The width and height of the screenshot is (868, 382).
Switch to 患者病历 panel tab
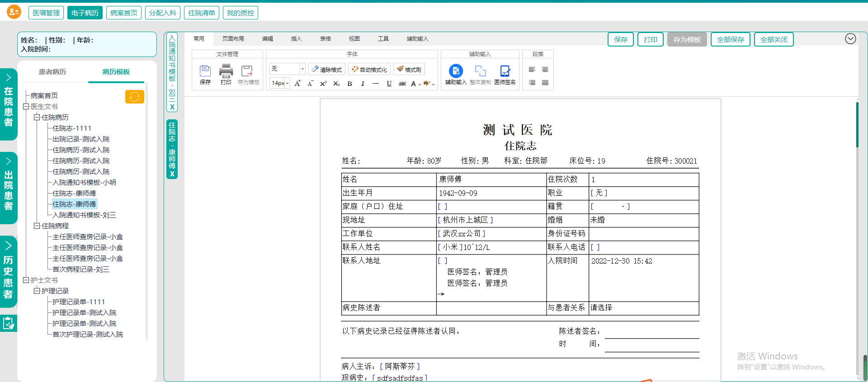[x=52, y=72]
